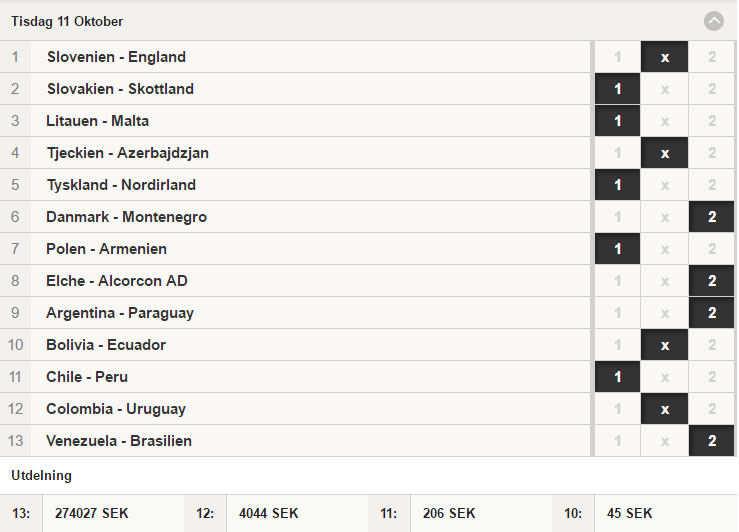The width and height of the screenshot is (739, 532).
Task: Collapse the Tisdag 11 Oktober section
Action: tap(714, 21)
